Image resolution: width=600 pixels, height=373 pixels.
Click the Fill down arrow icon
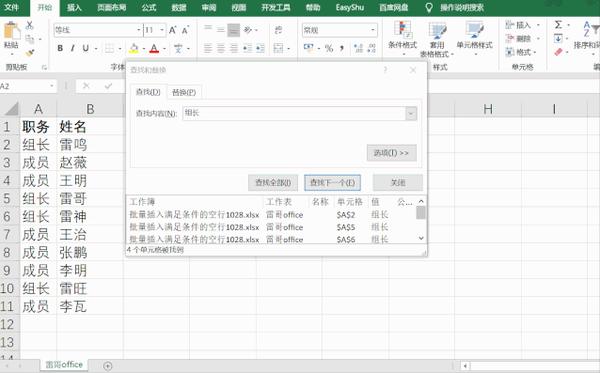click(558, 38)
